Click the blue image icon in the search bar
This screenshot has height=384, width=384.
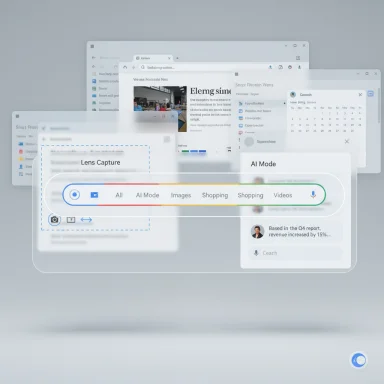point(94,195)
